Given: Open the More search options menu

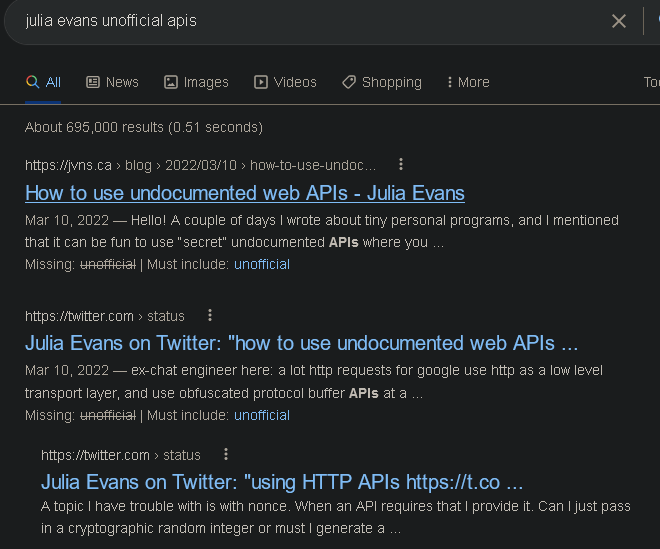Looking at the screenshot, I should click(468, 82).
